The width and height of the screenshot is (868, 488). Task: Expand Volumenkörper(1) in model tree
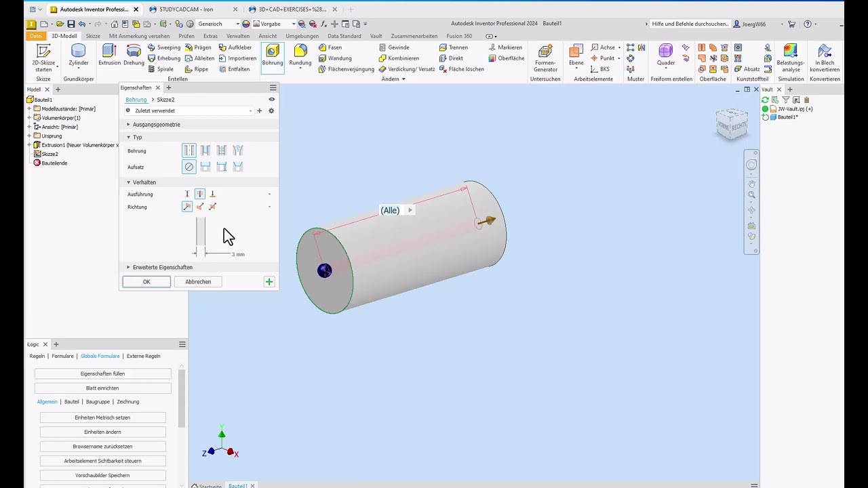pos(29,118)
